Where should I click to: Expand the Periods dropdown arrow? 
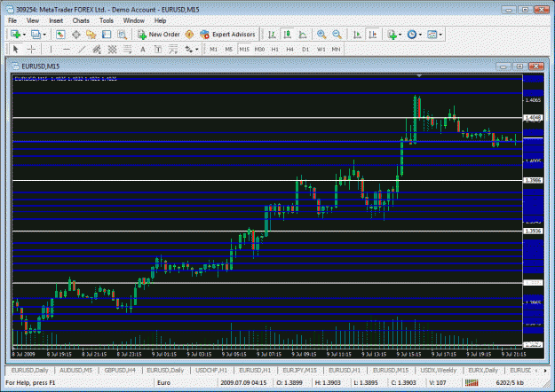(x=420, y=35)
